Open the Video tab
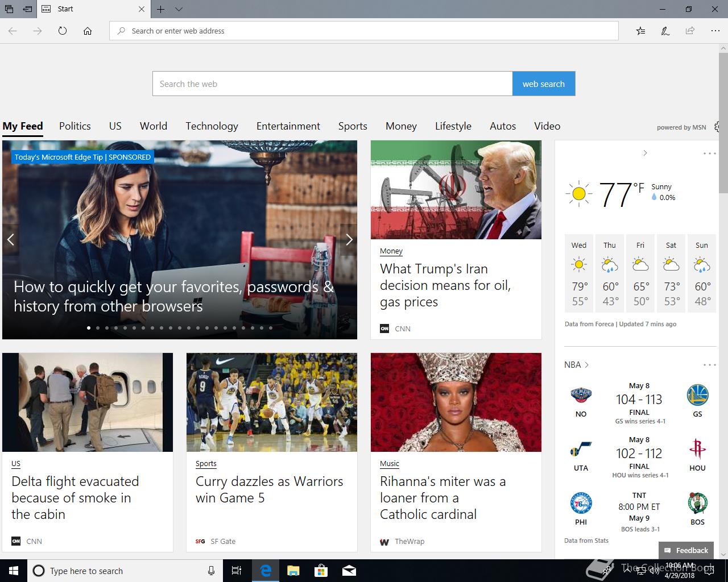Viewport: 728px width, 582px height. point(547,126)
